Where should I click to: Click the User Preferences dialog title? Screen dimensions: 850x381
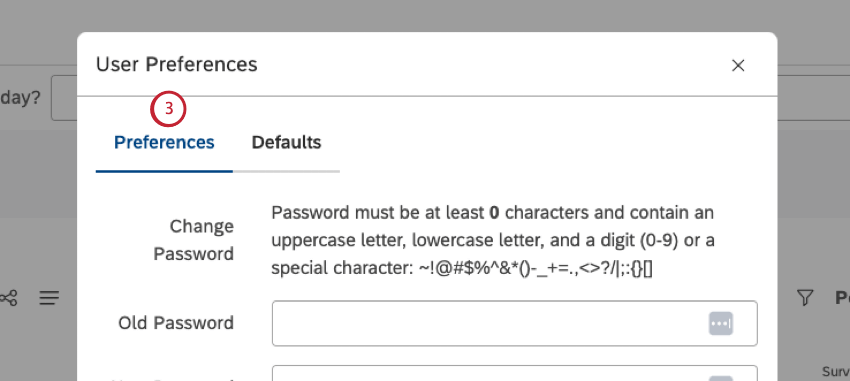[177, 64]
